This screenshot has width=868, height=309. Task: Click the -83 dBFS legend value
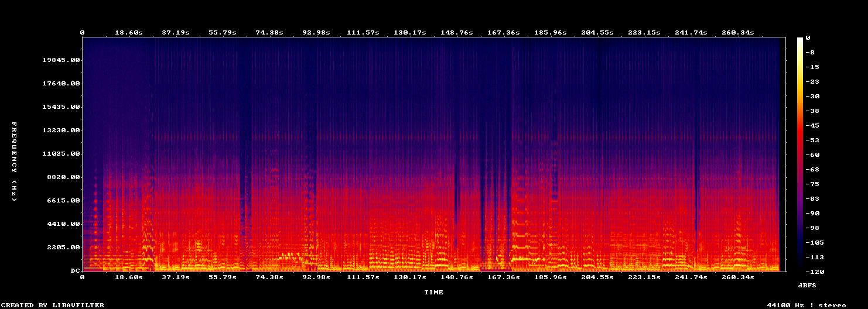tap(812, 198)
